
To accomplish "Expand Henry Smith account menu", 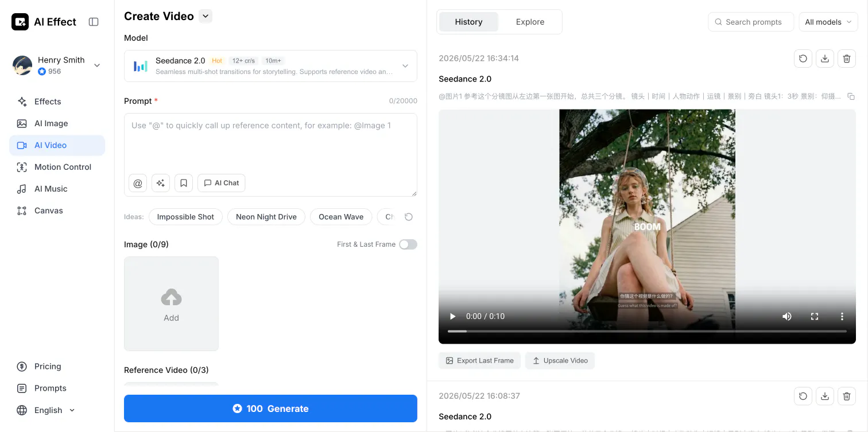I will 97,65.
